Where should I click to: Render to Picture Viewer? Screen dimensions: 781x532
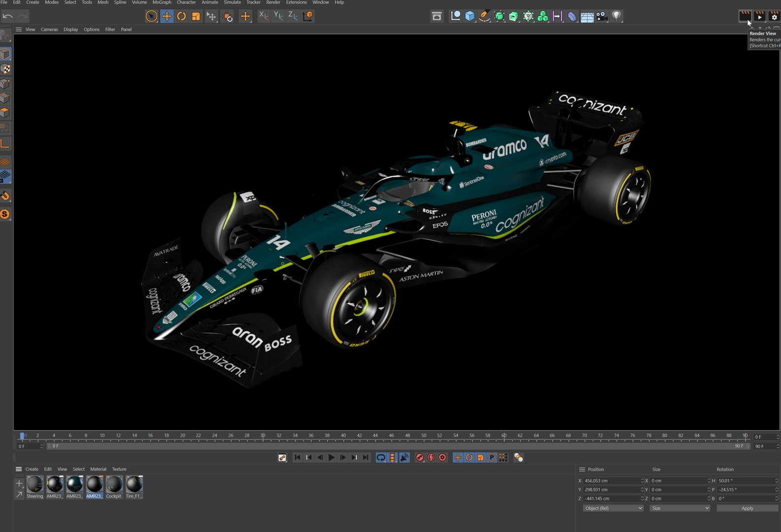(760, 16)
